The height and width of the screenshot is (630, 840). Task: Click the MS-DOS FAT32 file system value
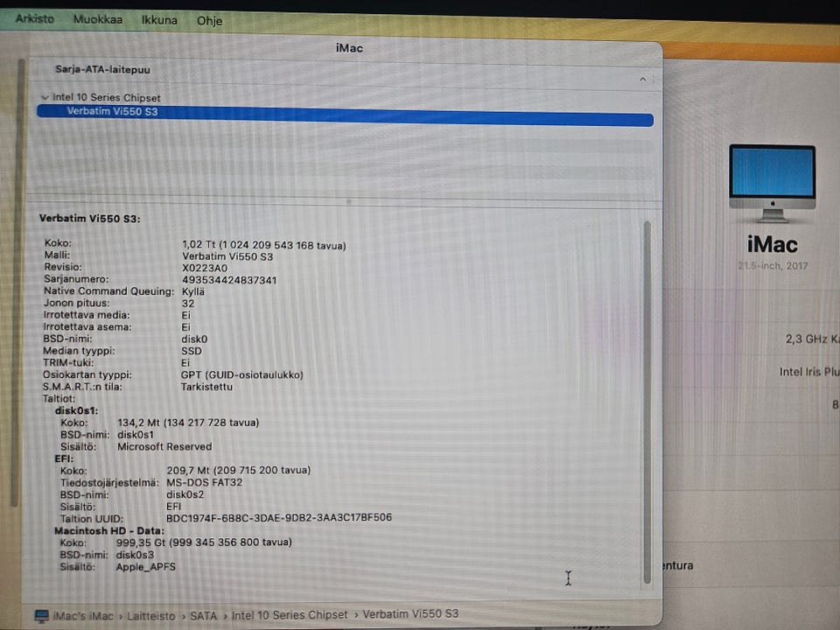tap(205, 483)
